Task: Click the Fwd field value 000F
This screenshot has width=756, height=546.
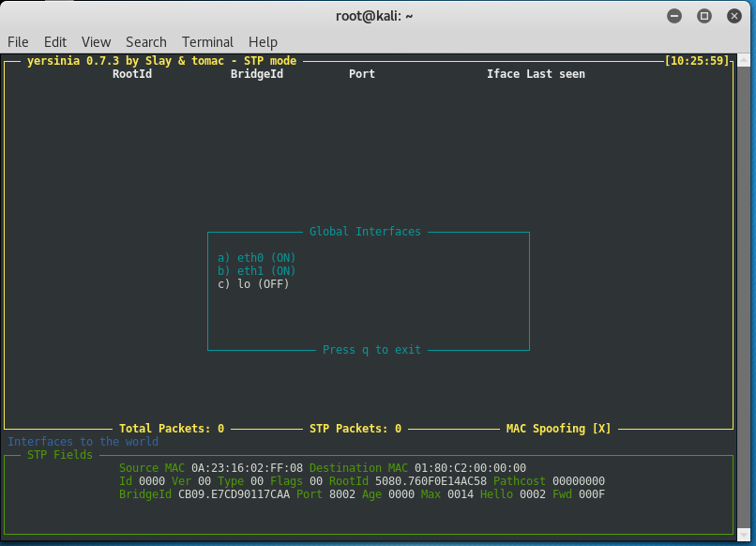Action: coord(592,494)
